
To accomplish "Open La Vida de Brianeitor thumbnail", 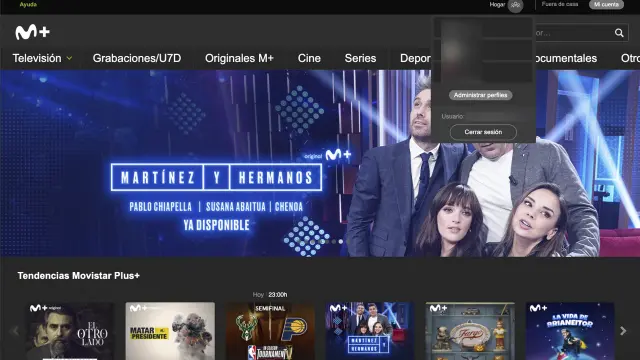I will (570, 331).
